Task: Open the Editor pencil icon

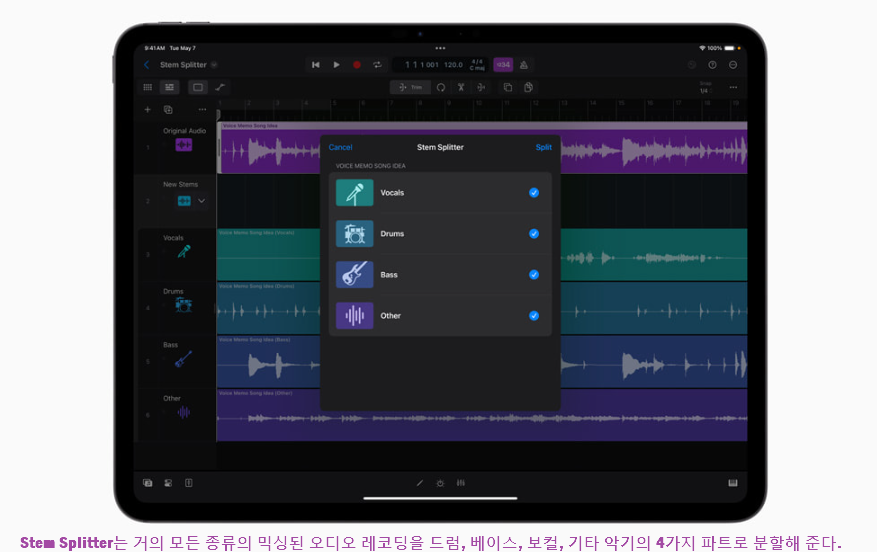Action: 419,483
